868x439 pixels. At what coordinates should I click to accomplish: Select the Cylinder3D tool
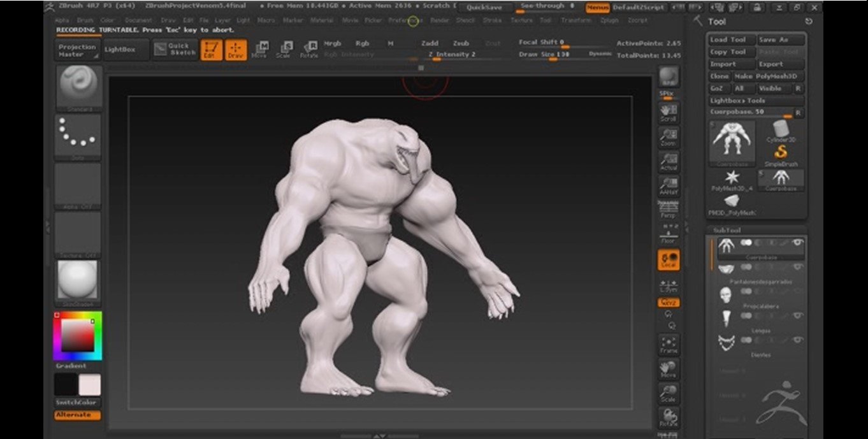pyautogui.click(x=781, y=131)
